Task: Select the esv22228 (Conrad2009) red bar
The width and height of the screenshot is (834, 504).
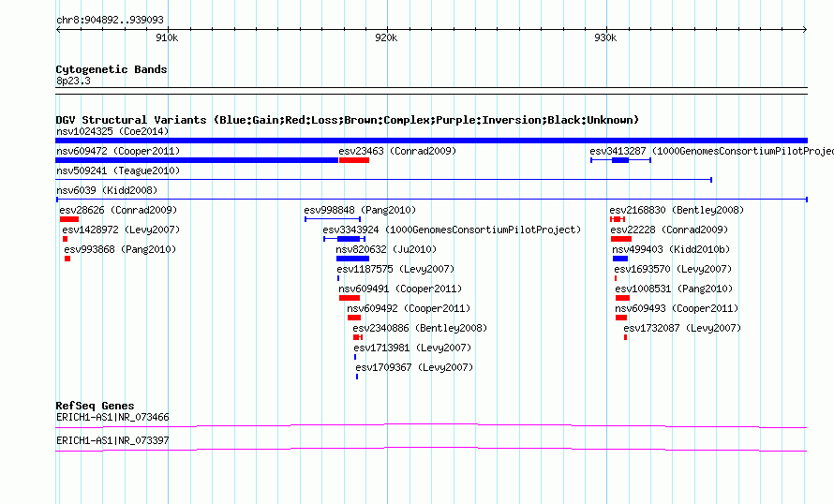Action: (x=621, y=239)
